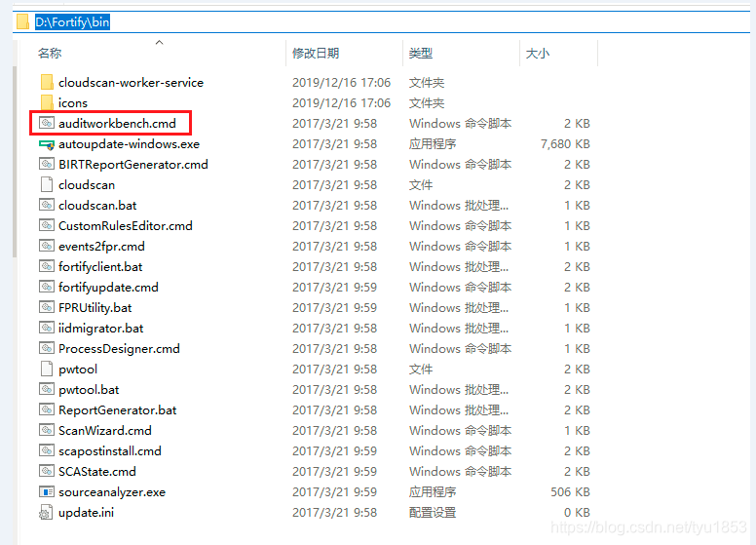Click the update.ini settings file icon

46,512
